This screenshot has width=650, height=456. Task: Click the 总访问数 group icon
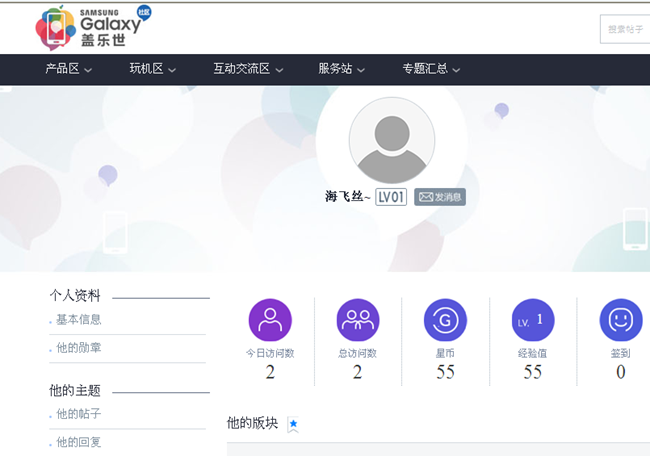358,320
